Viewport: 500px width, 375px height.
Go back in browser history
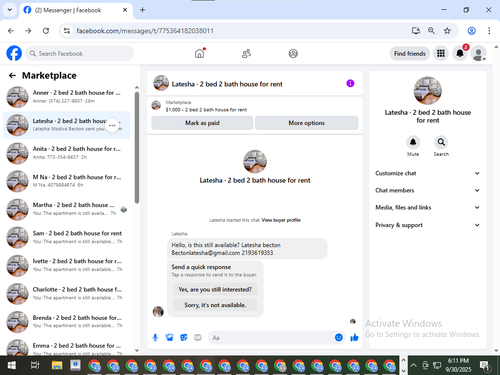coord(11,31)
